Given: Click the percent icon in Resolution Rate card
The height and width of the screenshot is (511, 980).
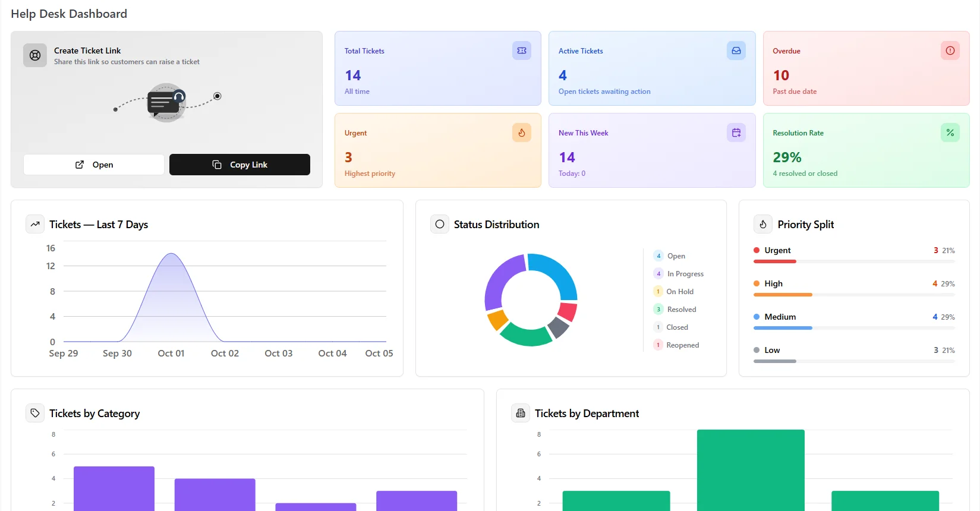Looking at the screenshot, I should (950, 133).
